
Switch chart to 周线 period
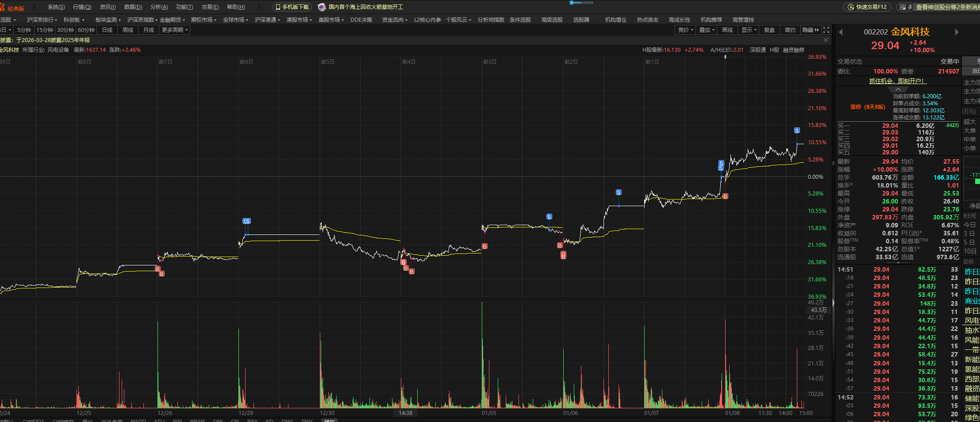click(128, 30)
